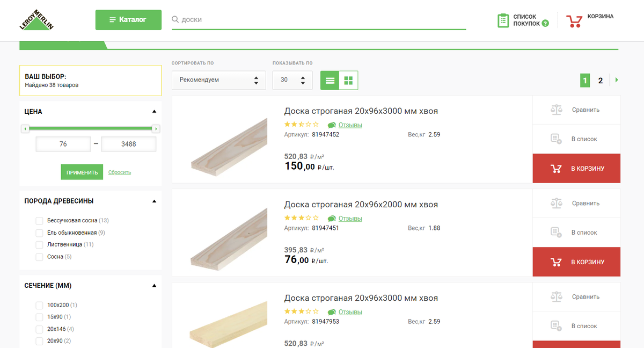Screen dimensions: 644x348
Task: Open thumbnail of 20x96x2000 board
Action: pyautogui.click(x=229, y=240)
